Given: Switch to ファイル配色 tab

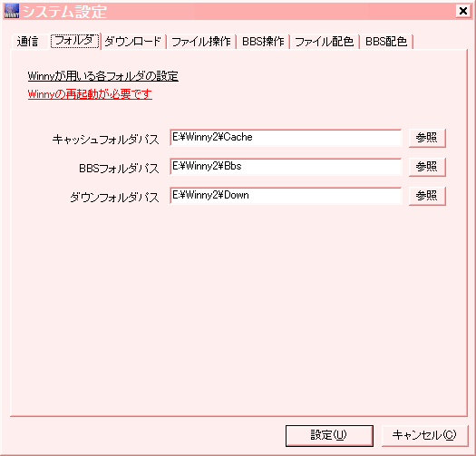Looking at the screenshot, I should click(325, 42).
